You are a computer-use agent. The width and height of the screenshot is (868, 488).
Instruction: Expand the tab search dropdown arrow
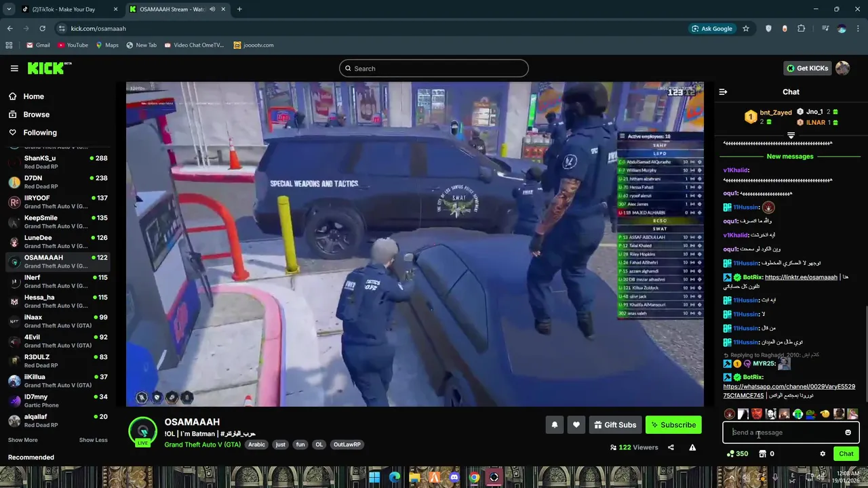coord(9,9)
